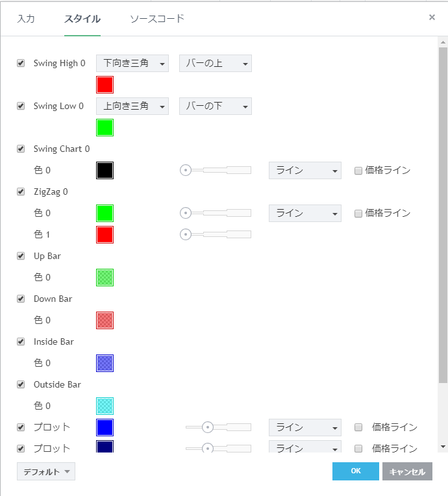Image resolution: width=448 pixels, height=496 pixels.
Task: Click the OK button
Action: point(355,471)
